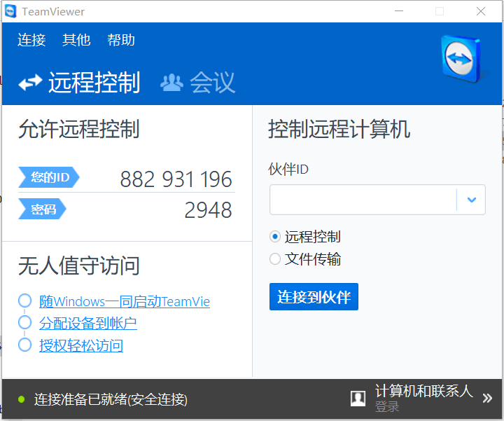Click the 密码 label tag
The image size is (504, 421).
tap(42, 209)
